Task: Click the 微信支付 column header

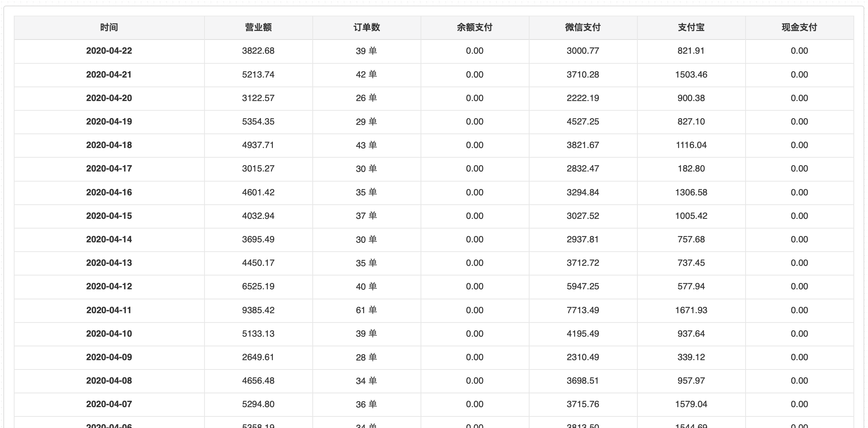Action: (583, 28)
